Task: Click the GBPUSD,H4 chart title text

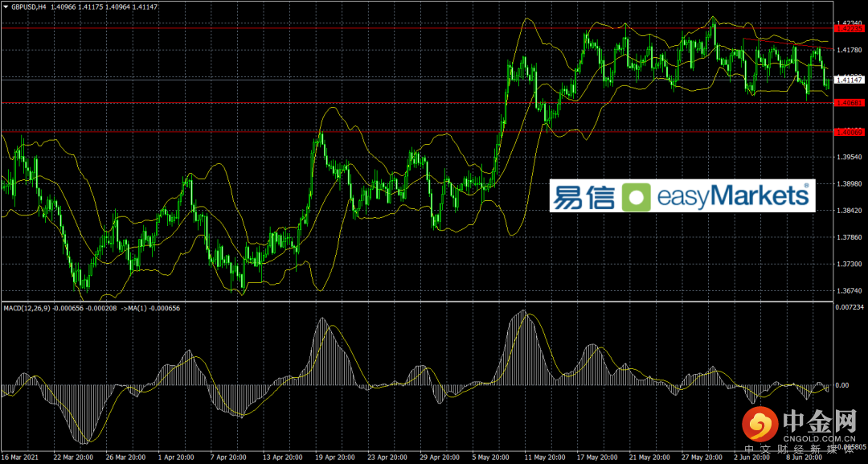Action: click(29, 6)
